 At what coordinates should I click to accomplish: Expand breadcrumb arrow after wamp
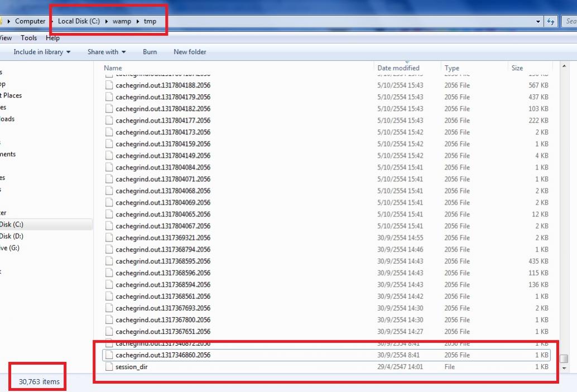(138, 21)
